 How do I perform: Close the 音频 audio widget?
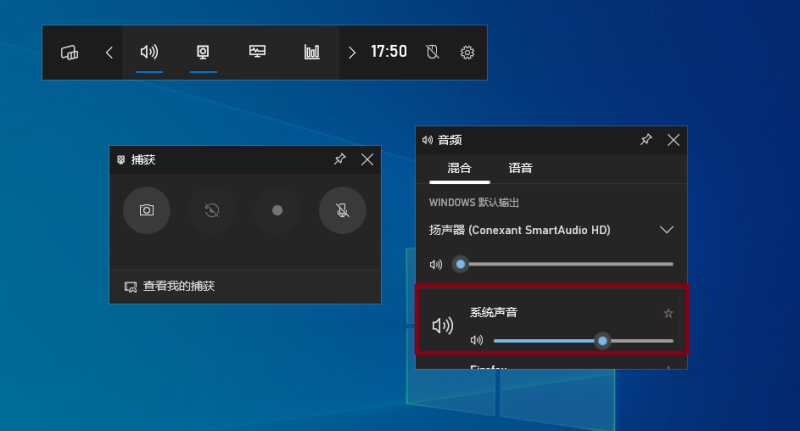click(673, 140)
